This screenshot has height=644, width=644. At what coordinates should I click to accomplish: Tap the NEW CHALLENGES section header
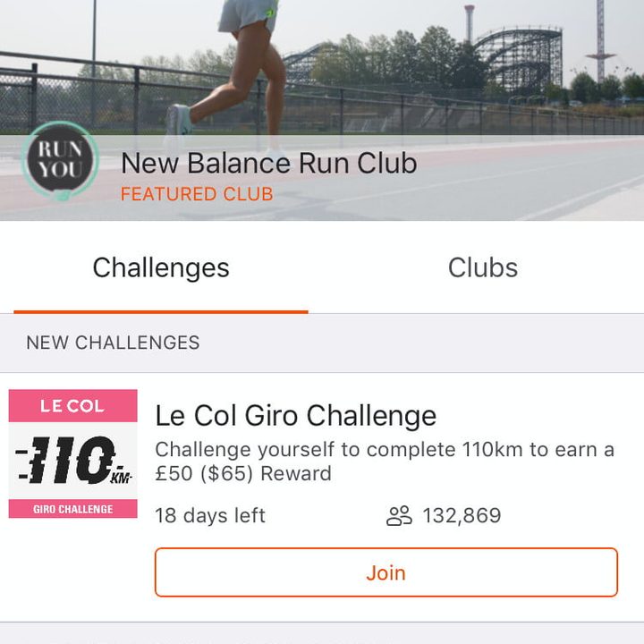coord(113,343)
